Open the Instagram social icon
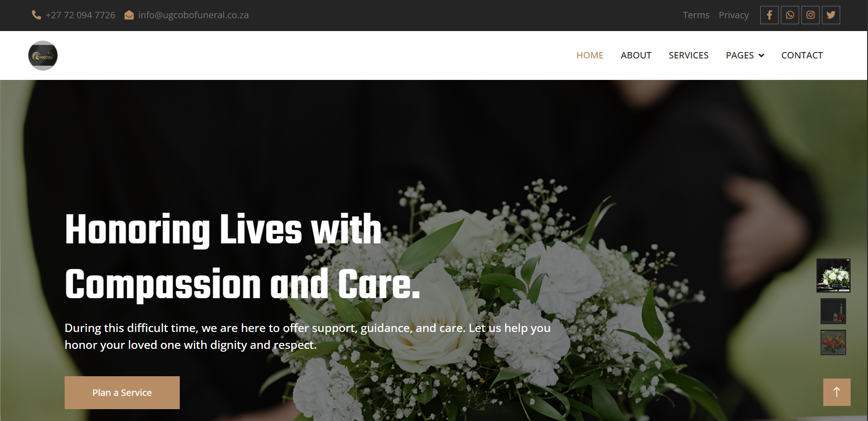 pyautogui.click(x=810, y=15)
